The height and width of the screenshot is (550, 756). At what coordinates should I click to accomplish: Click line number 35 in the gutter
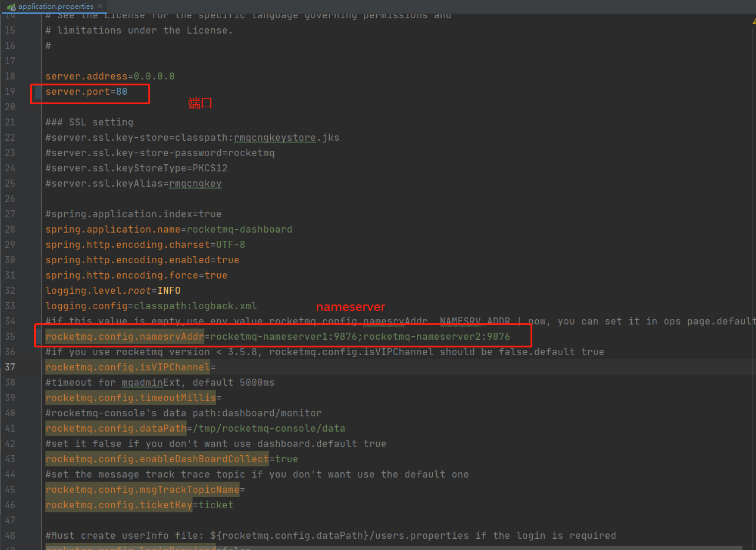[10, 336]
